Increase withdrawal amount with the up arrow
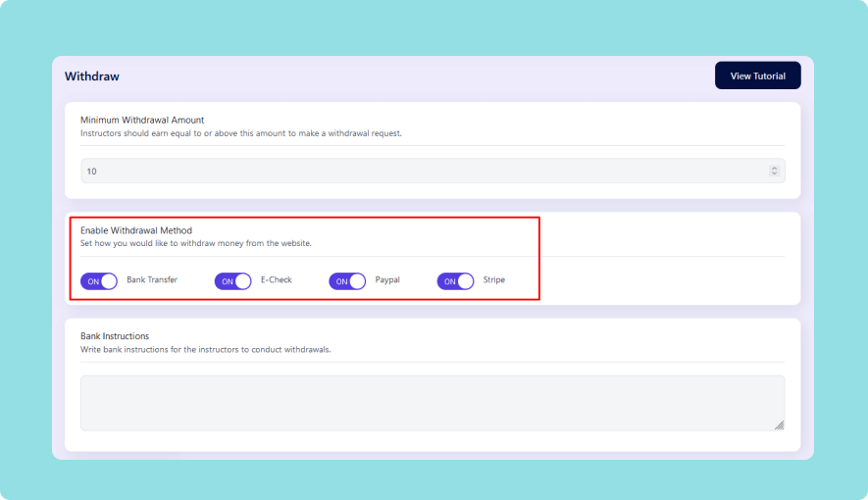This screenshot has width=868, height=500. pyautogui.click(x=774, y=168)
